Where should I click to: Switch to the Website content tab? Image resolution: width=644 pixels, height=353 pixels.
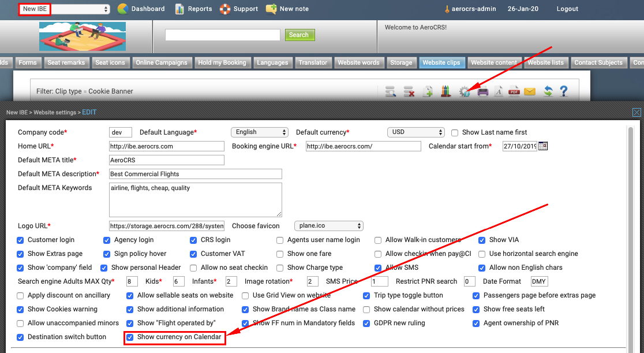494,62
